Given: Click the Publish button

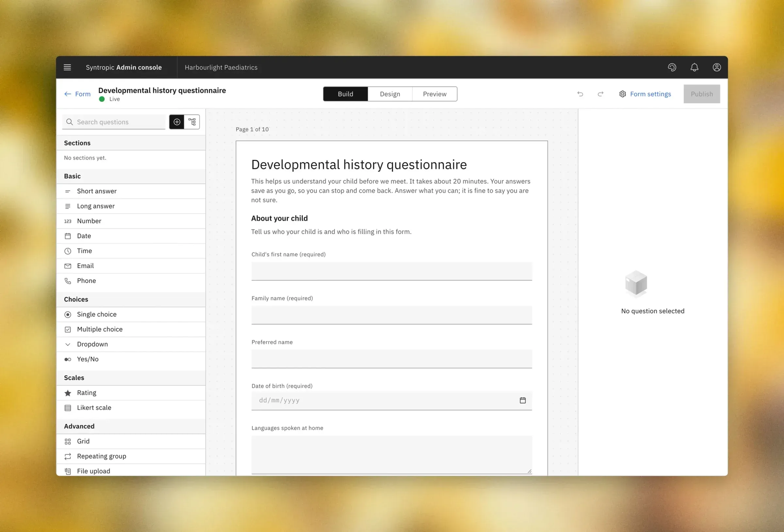Looking at the screenshot, I should pos(702,94).
